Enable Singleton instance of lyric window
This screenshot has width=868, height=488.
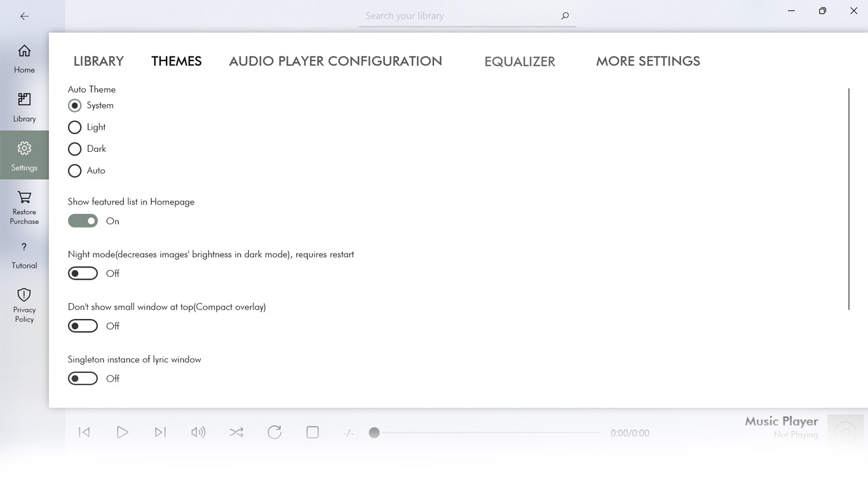(x=83, y=378)
